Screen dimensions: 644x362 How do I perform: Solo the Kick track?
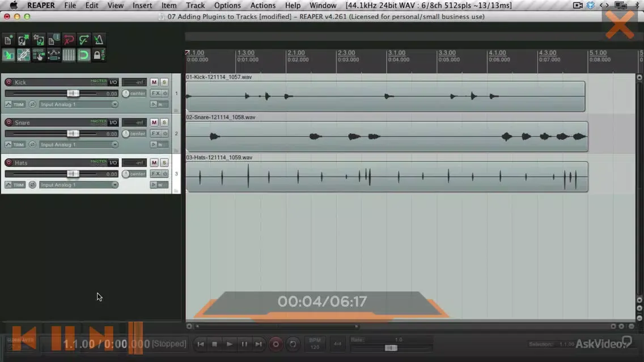coord(164,82)
